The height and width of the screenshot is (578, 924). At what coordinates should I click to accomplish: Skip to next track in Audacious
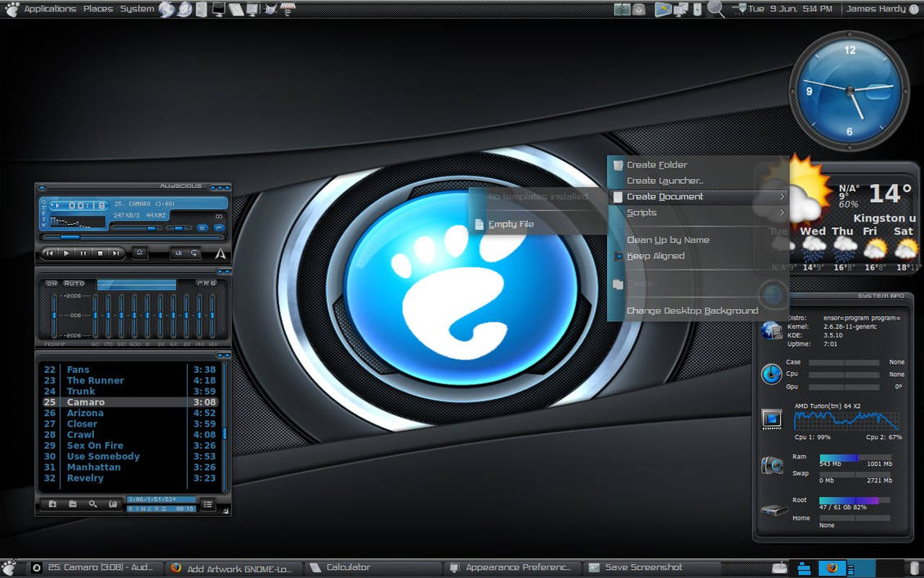click(x=117, y=253)
